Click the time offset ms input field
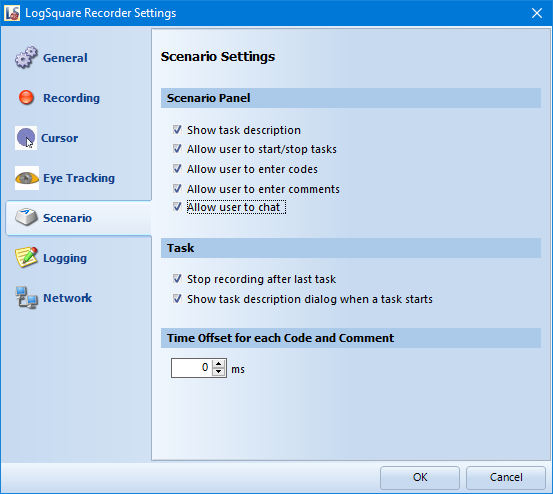Viewport: 553px width, 494px height. [x=192, y=368]
